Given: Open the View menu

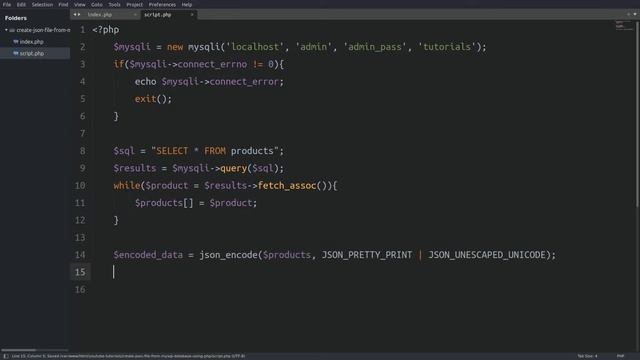Looking at the screenshot, I should coord(80,4).
